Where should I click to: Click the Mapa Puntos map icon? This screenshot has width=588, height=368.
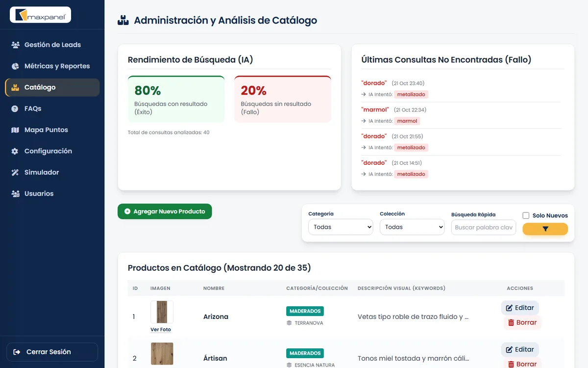pos(15,130)
